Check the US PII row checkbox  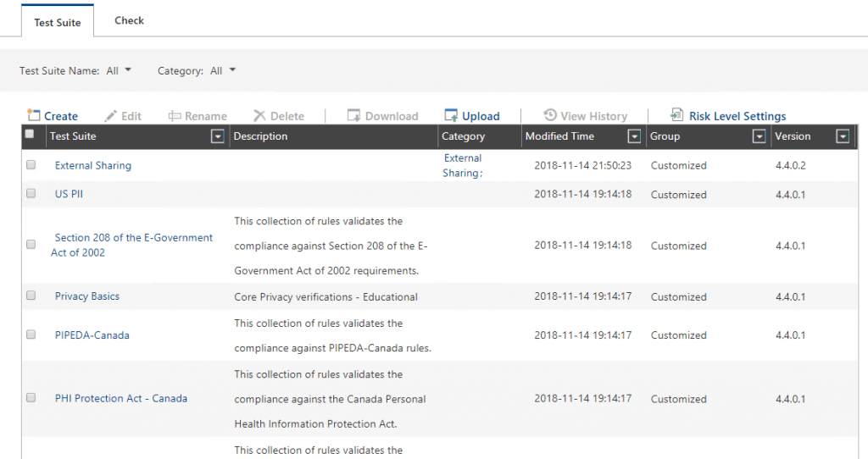[31, 193]
